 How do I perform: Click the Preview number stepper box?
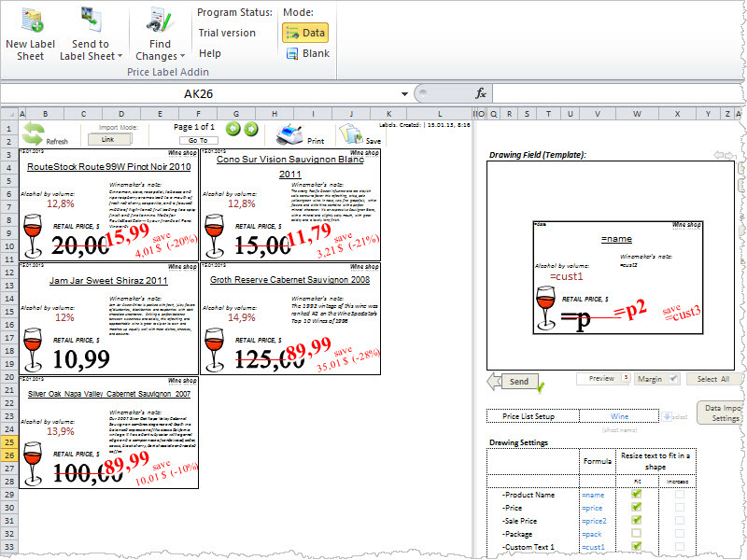click(627, 378)
